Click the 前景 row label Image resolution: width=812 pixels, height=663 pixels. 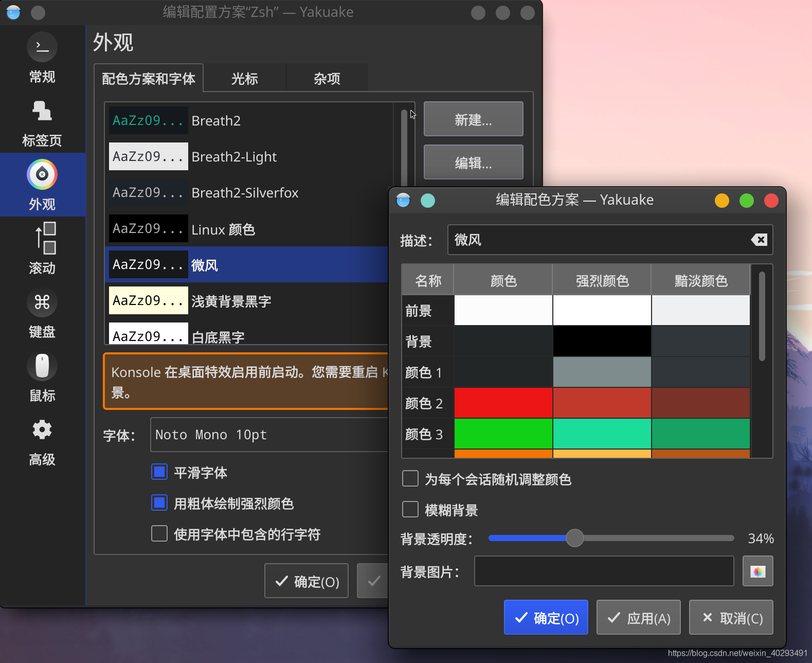click(428, 310)
